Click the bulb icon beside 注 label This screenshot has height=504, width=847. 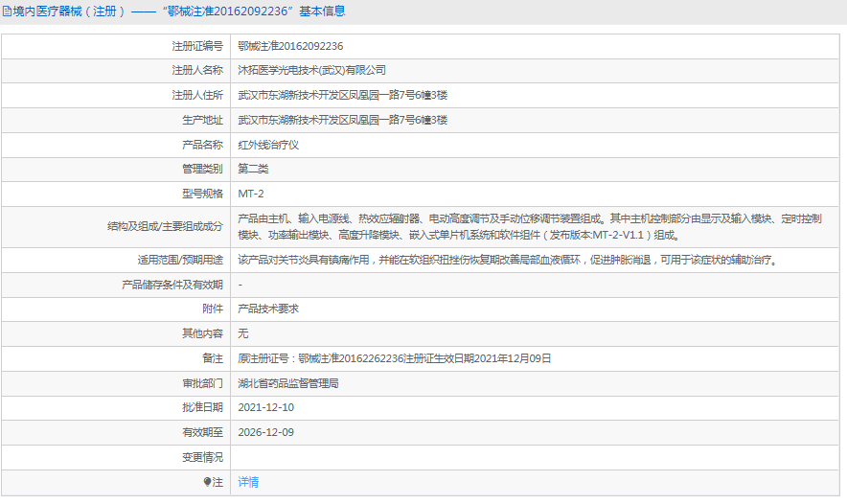(x=207, y=482)
